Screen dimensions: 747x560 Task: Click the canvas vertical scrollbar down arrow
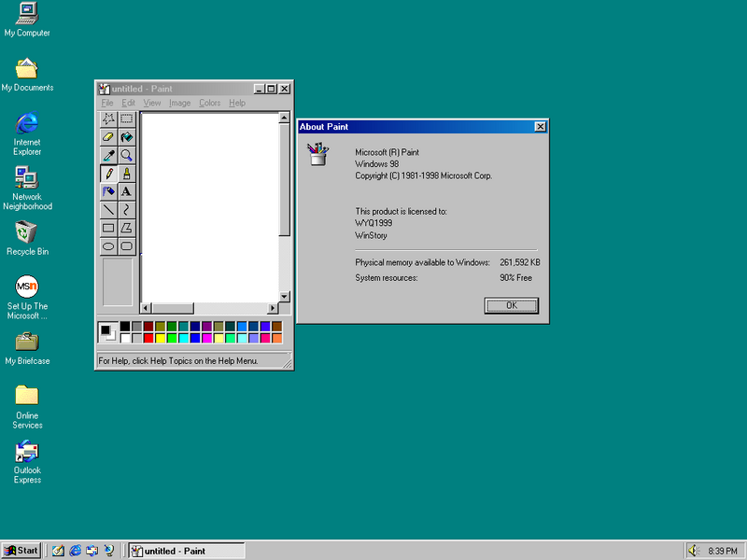click(285, 296)
